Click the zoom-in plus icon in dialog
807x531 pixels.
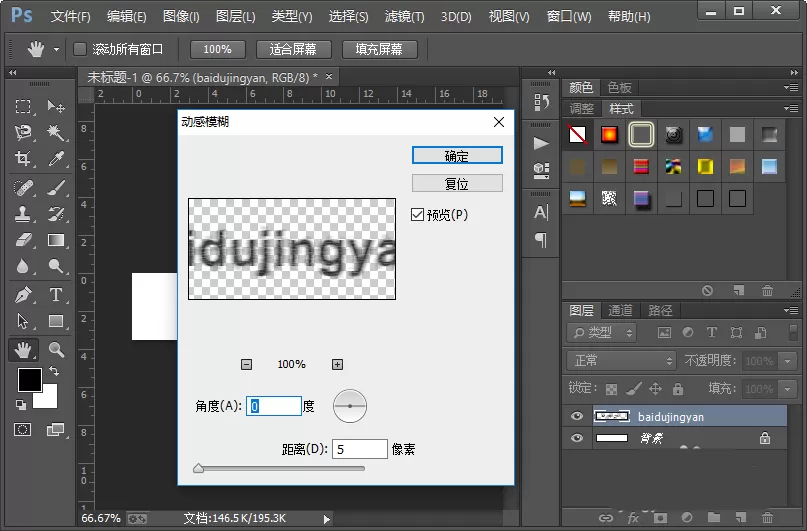coord(337,364)
